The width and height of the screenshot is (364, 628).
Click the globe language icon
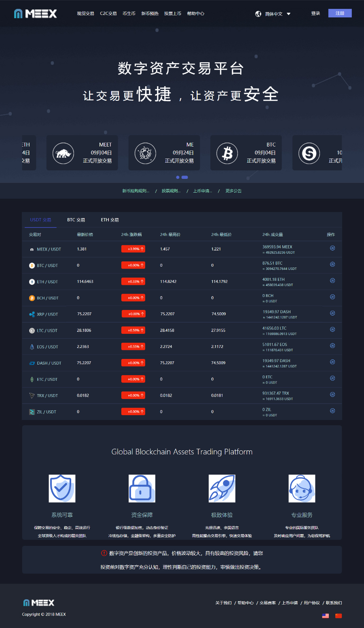click(x=258, y=14)
